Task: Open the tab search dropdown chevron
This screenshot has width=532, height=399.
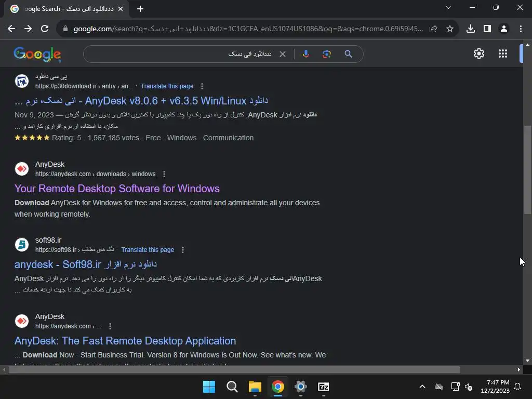Action: pos(448,7)
